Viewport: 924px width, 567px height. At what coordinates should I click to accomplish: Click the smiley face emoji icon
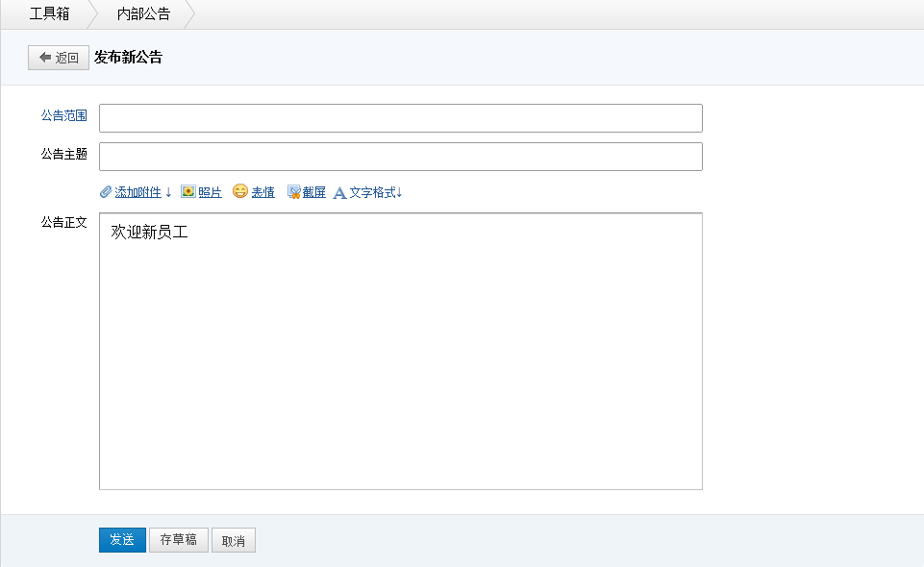(240, 192)
